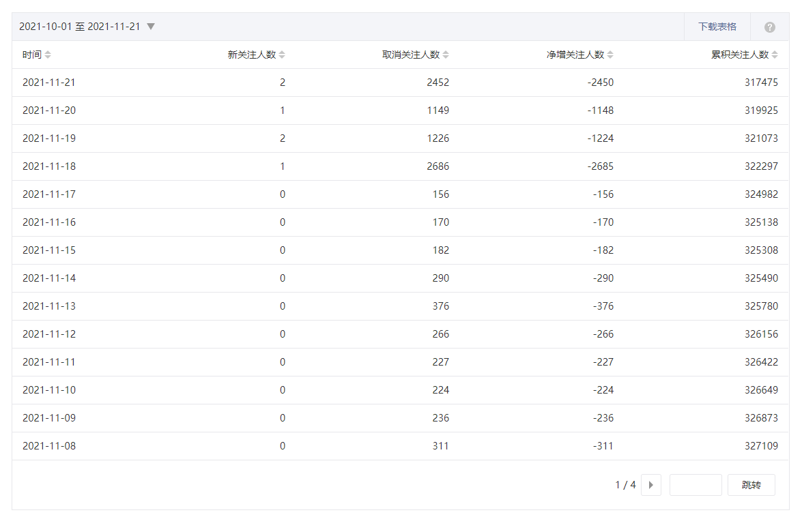802x532 pixels.
Task: Focus the page number input box
Action: click(x=695, y=485)
